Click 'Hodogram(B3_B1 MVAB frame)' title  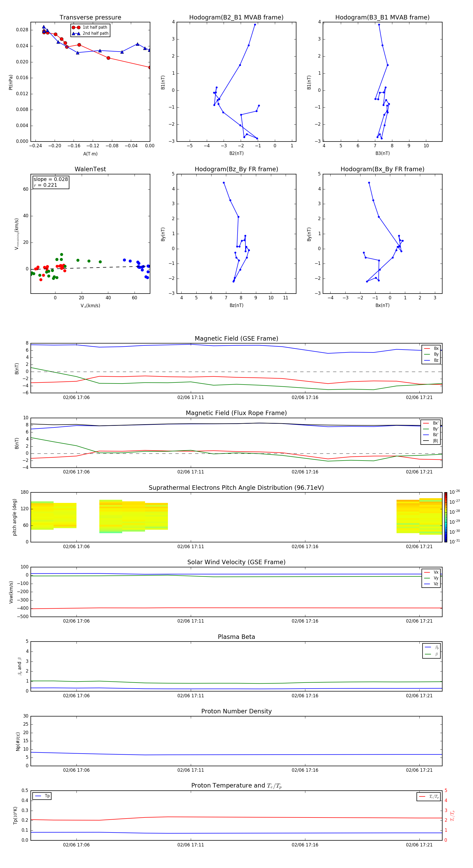click(x=382, y=18)
